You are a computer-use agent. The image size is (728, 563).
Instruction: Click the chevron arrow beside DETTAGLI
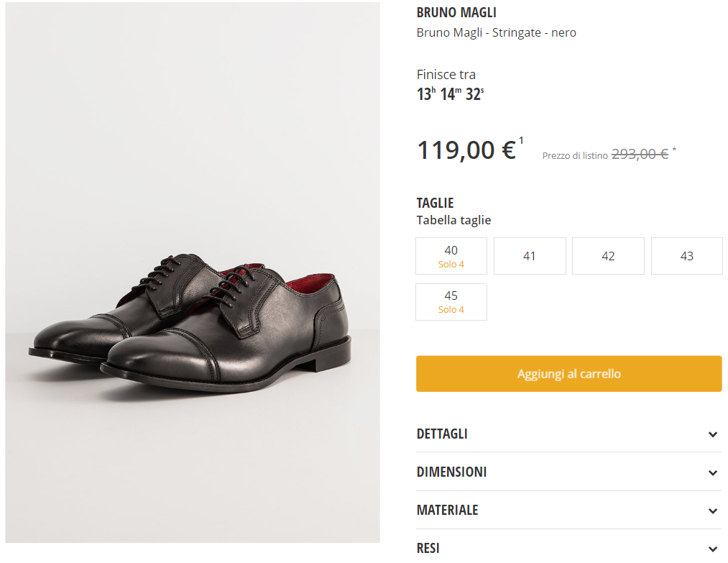(712, 434)
